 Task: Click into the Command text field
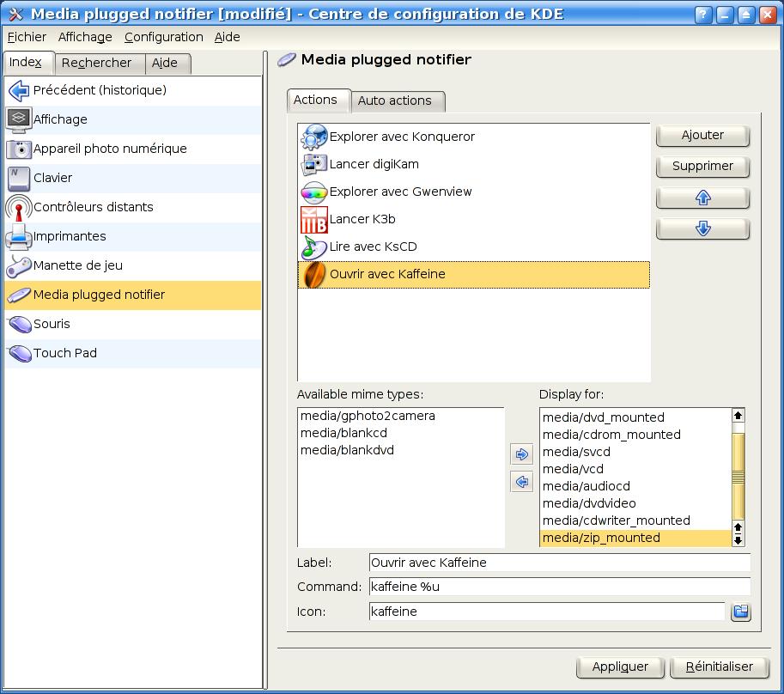click(560, 587)
